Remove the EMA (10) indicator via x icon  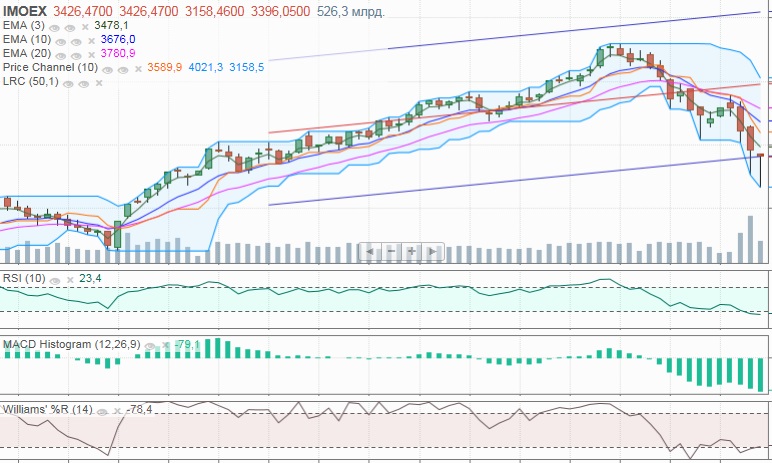pos(92,41)
